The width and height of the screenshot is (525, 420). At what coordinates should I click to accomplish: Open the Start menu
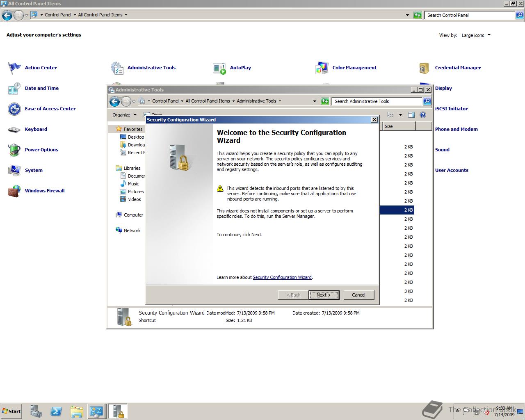[11, 411]
